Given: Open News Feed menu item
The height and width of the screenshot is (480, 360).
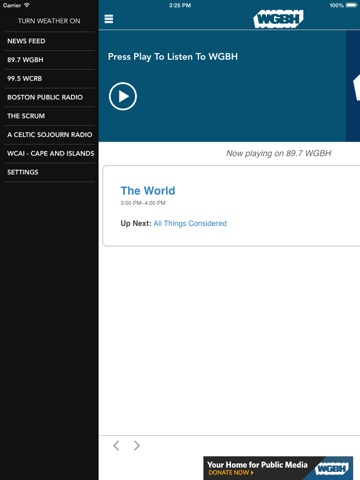Looking at the screenshot, I should pyautogui.click(x=49, y=41).
